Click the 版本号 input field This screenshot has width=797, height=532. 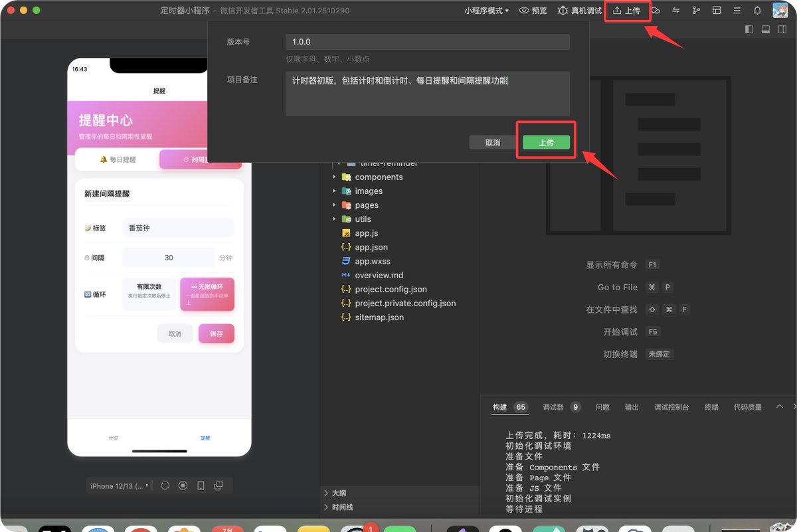click(428, 42)
